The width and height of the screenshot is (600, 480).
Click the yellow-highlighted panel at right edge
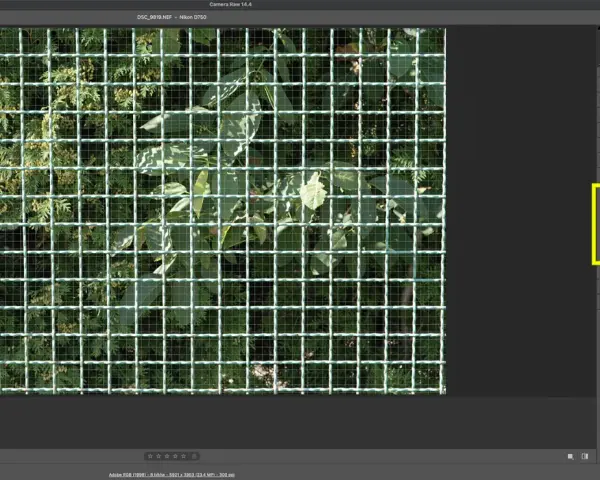click(x=596, y=224)
